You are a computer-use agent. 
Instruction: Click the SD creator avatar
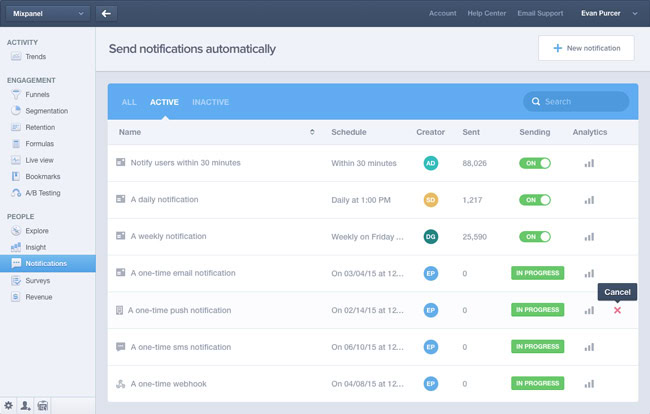(x=431, y=200)
